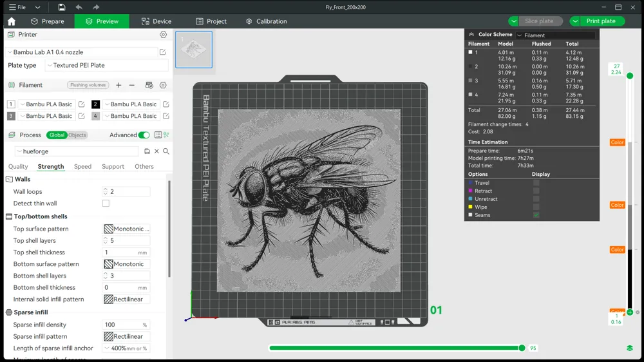Switch to the Project tab
The image size is (644, 362).
(211, 21)
